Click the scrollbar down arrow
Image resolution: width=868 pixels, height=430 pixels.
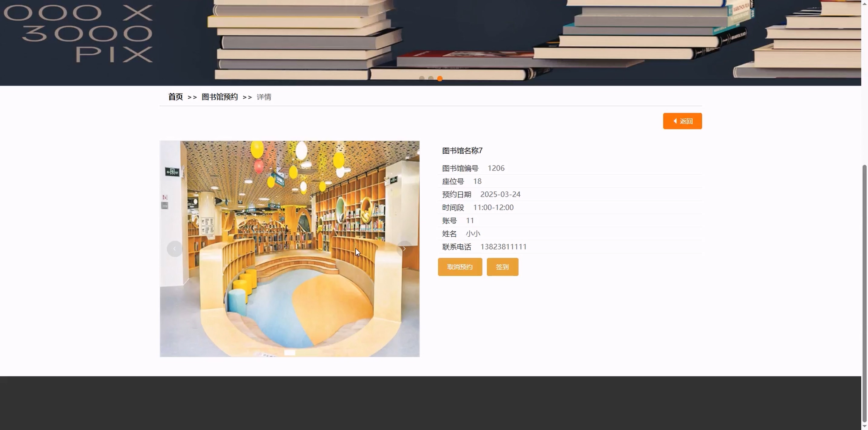864,426
